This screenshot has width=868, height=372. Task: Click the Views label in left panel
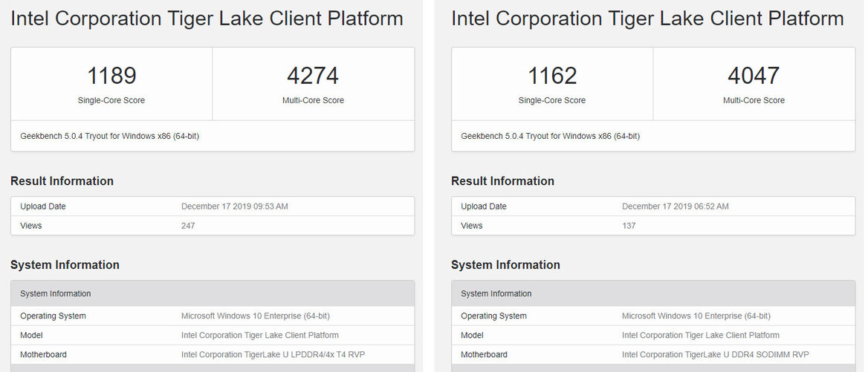coord(31,226)
